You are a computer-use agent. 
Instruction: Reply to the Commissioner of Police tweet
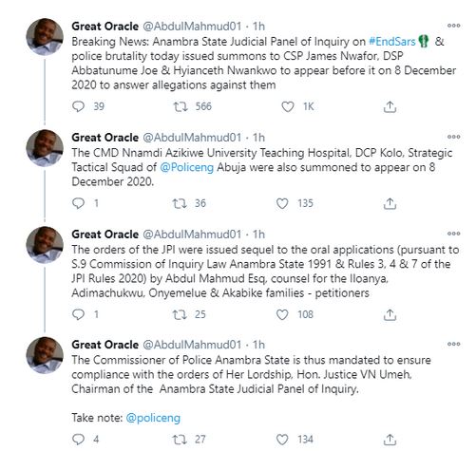[x=78, y=440]
